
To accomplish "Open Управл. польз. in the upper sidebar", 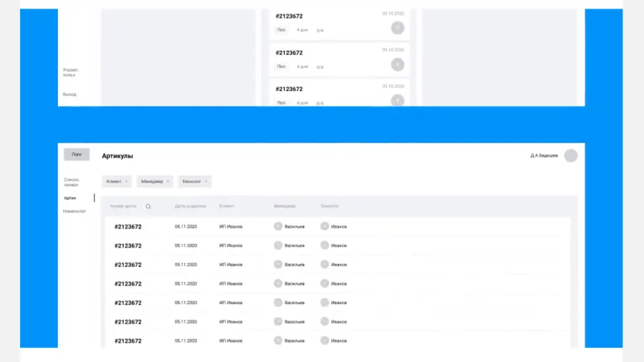I will (71, 72).
